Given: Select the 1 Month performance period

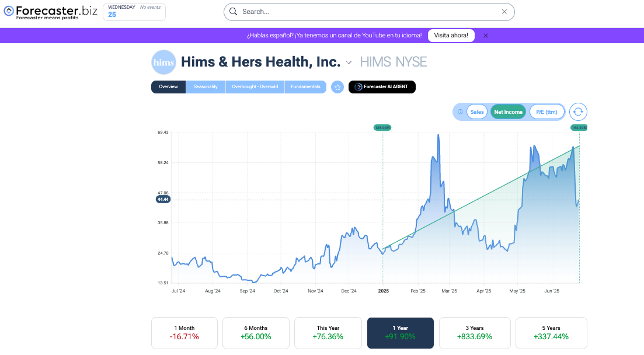Looking at the screenshot, I should 185,333.
